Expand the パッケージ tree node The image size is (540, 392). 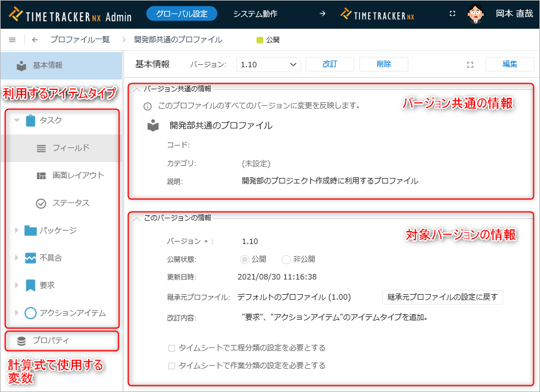coord(17,231)
